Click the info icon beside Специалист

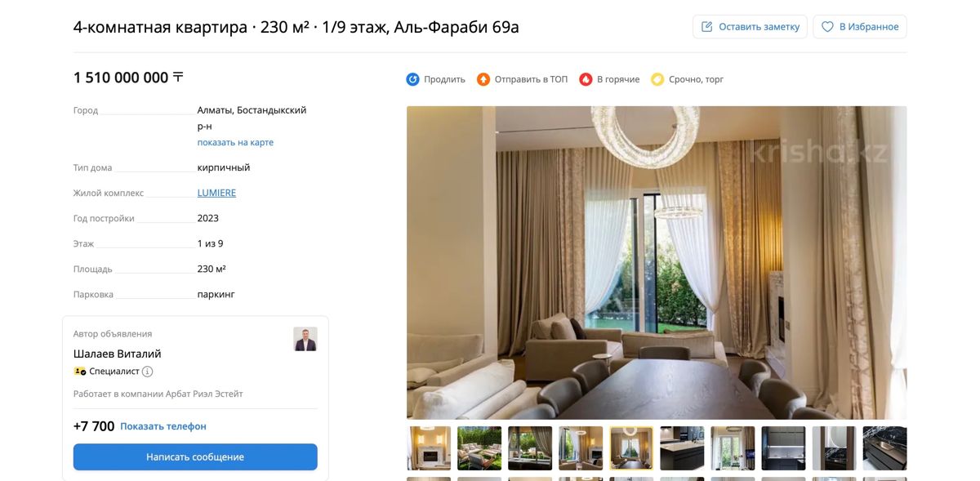click(147, 372)
